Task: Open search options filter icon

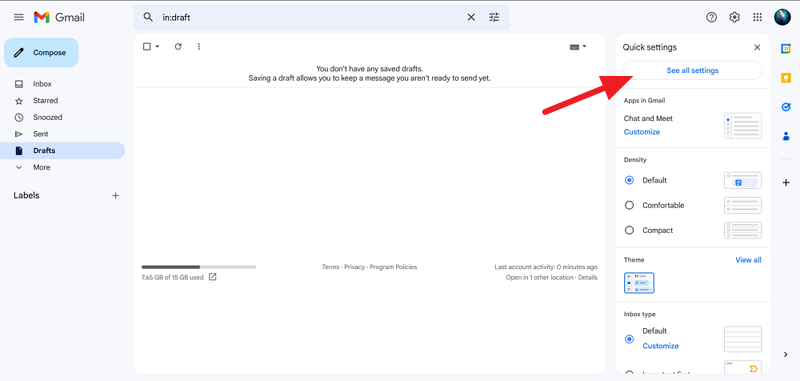Action: [494, 17]
